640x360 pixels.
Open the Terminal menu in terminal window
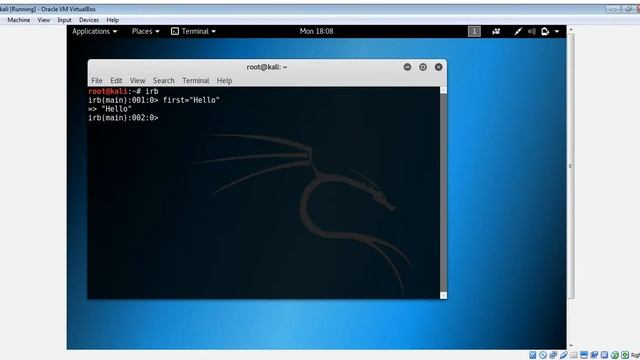click(196, 80)
